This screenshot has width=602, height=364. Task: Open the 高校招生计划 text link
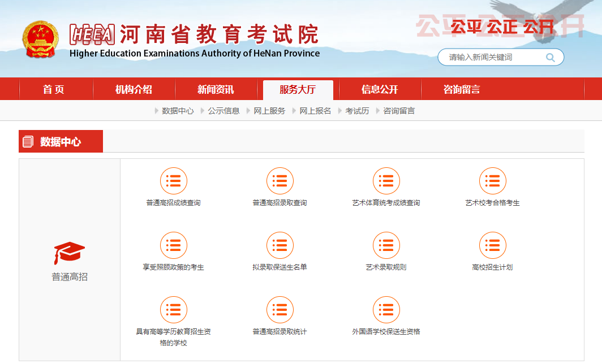493,267
